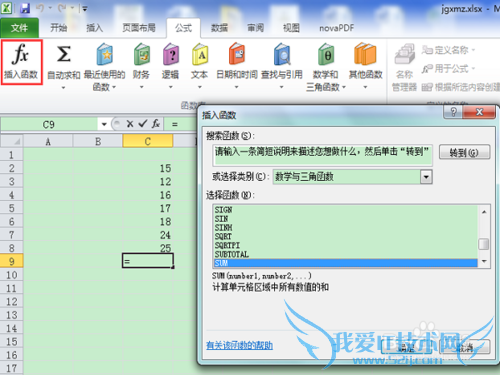The width and height of the screenshot is (500, 375).
Task: Expand the Lookup & Reference dropdown arrow
Action: 282,87
